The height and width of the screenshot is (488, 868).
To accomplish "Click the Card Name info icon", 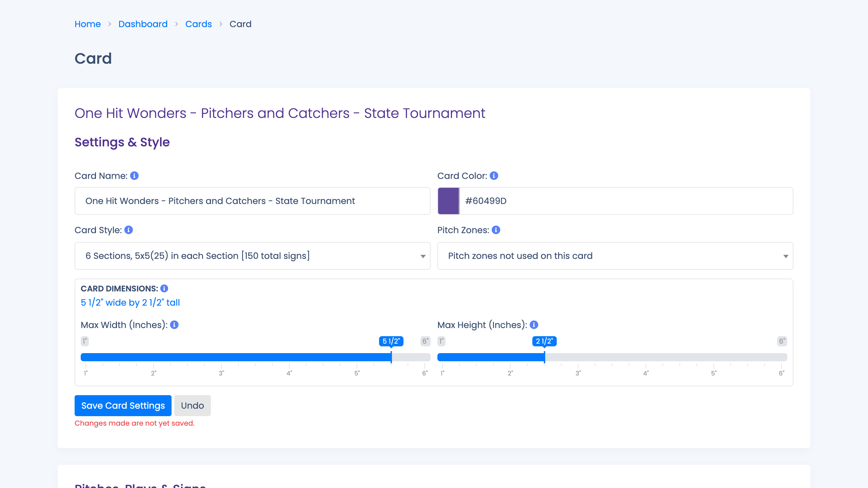I will (x=134, y=176).
